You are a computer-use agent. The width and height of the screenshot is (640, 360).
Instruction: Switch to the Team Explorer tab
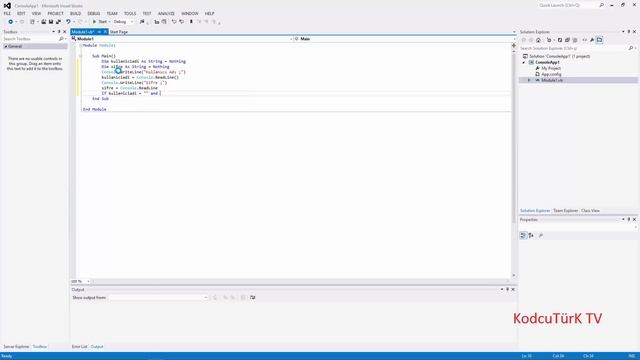tap(565, 211)
